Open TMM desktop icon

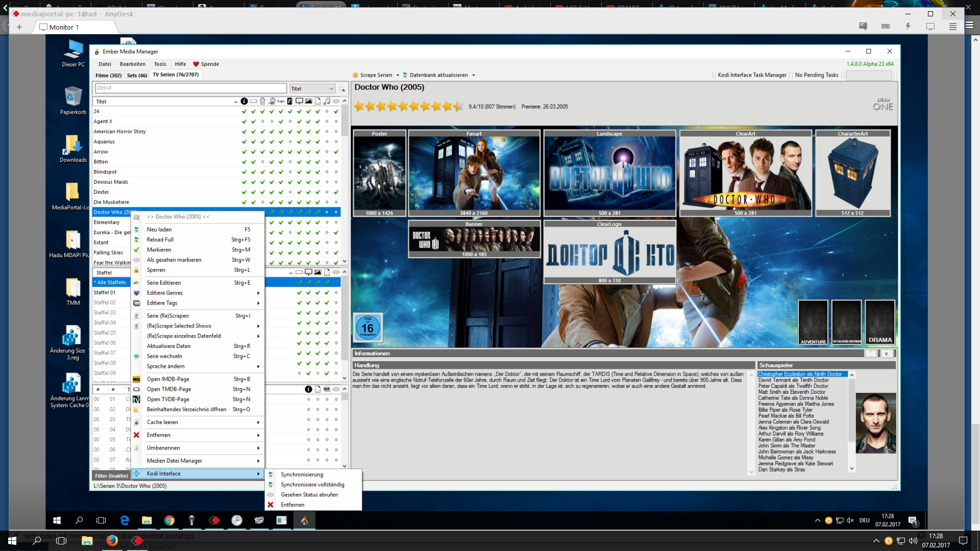[73, 291]
